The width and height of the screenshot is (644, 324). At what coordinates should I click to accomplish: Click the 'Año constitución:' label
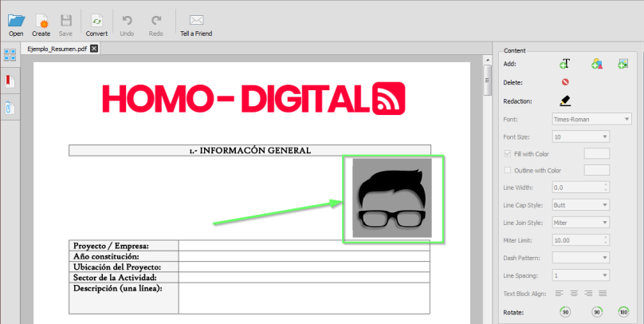[x=106, y=257]
